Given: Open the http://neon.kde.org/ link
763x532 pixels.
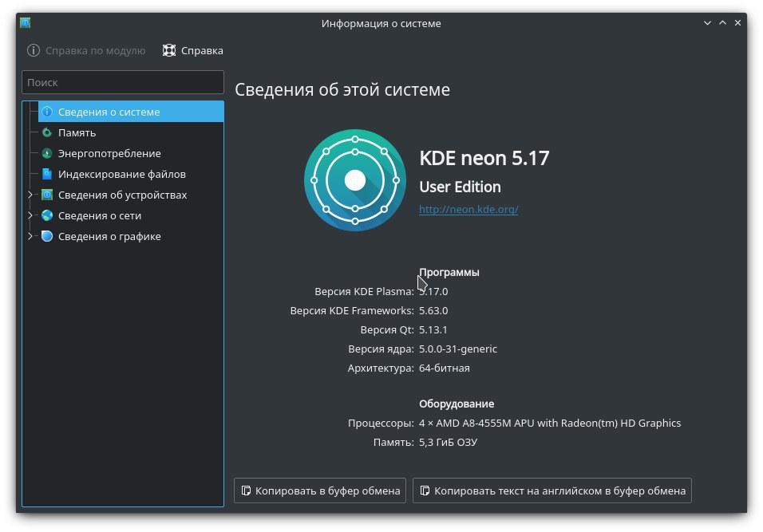Looking at the screenshot, I should coord(468,209).
